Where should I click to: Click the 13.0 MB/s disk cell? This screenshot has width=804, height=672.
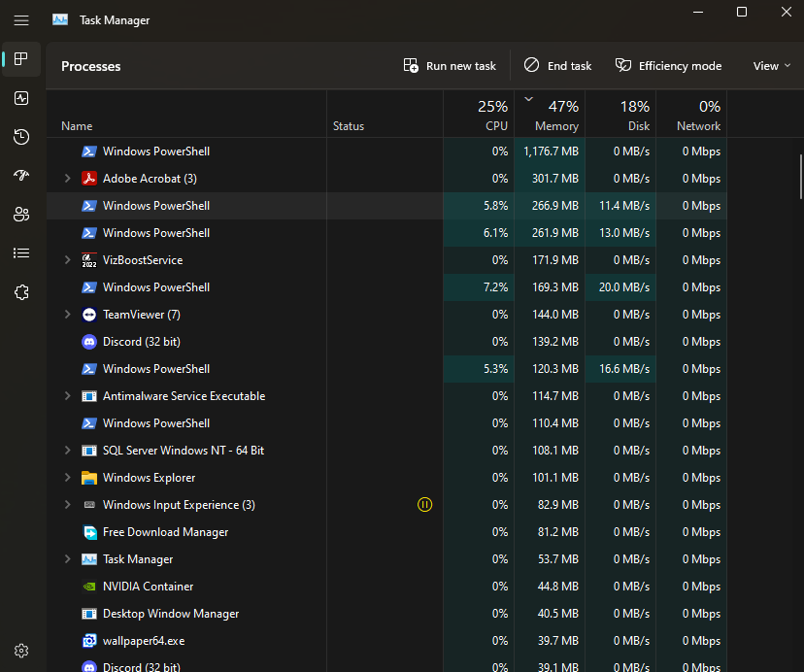(620, 233)
